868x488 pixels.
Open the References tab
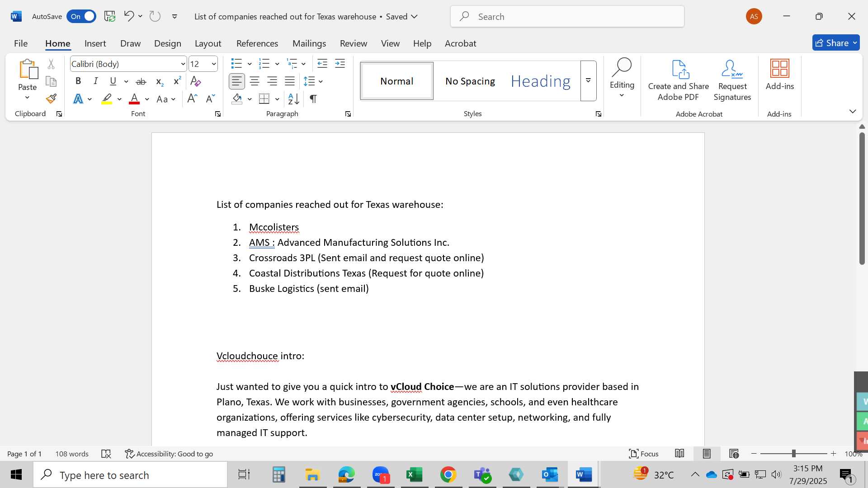click(x=257, y=43)
